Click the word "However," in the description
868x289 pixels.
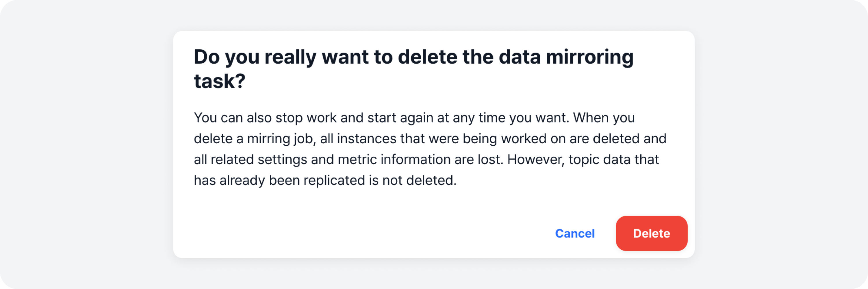pos(536,160)
